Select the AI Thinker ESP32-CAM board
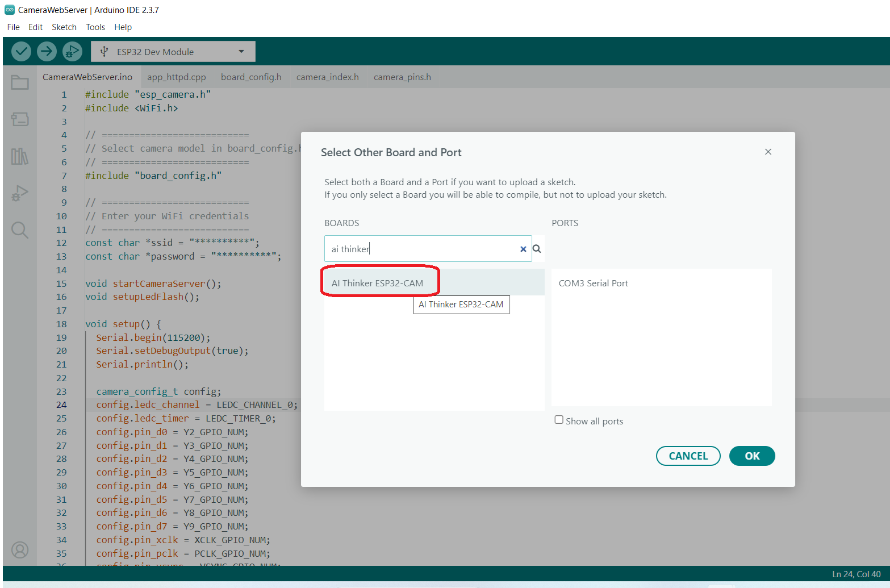The height and width of the screenshot is (588, 890). (x=434, y=283)
